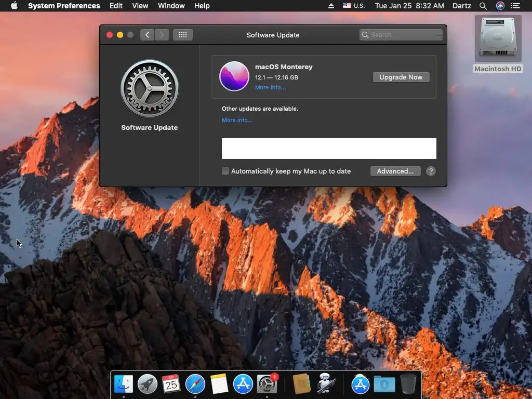
Task: Click the date and time in menu bar
Action: [409, 6]
